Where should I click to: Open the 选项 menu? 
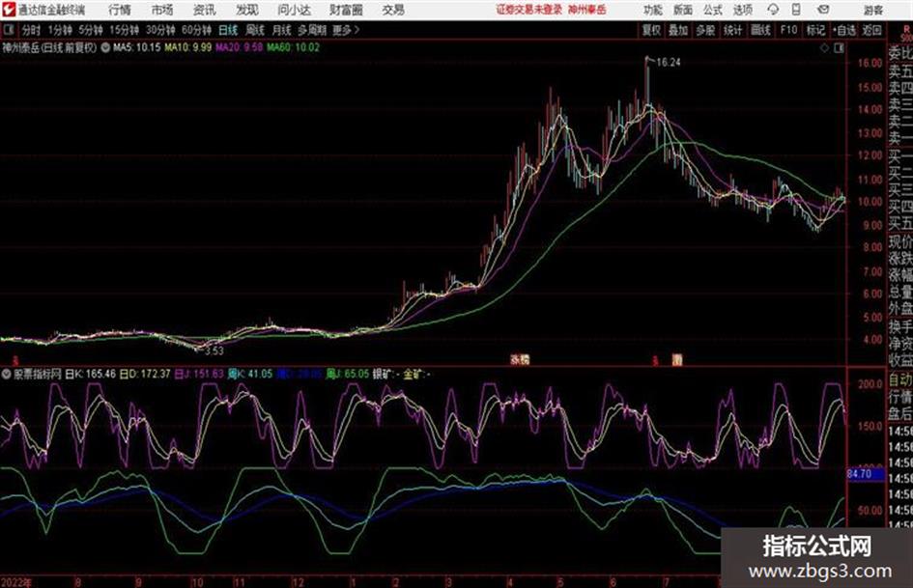coord(742,10)
